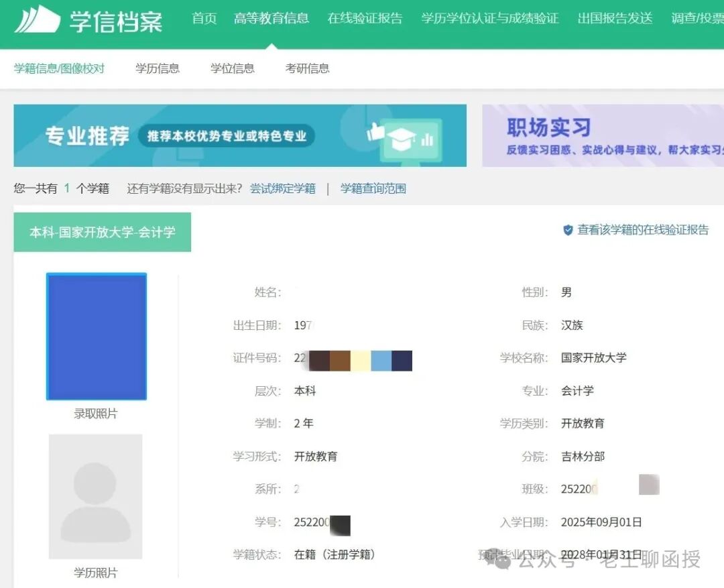Click the 推荐本校优势专业或特色专业 pill label
The width and height of the screenshot is (724, 588).
point(227,136)
